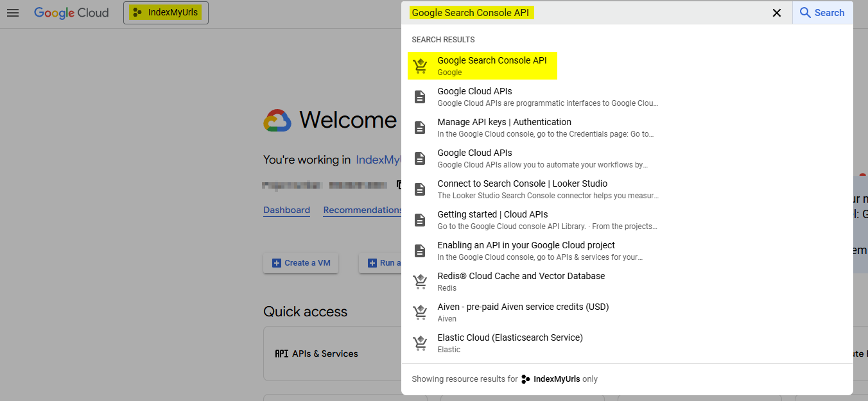Viewport: 868px width, 401px height.
Task: Open the IndexMyUrls project selector
Action: (166, 13)
